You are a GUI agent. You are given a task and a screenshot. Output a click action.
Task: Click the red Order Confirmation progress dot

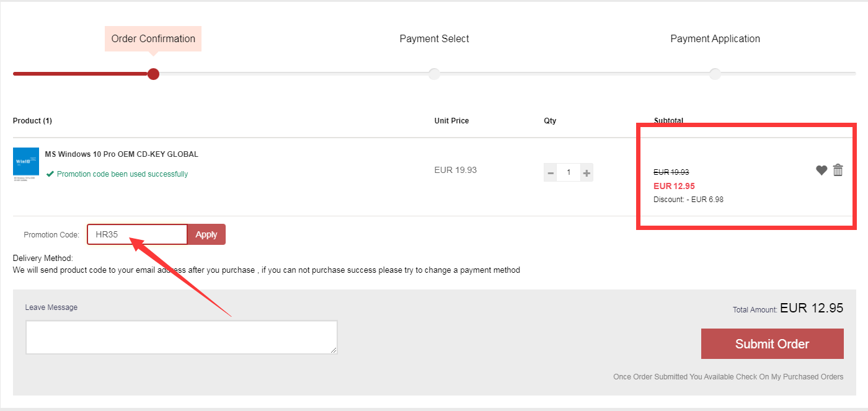tap(153, 74)
